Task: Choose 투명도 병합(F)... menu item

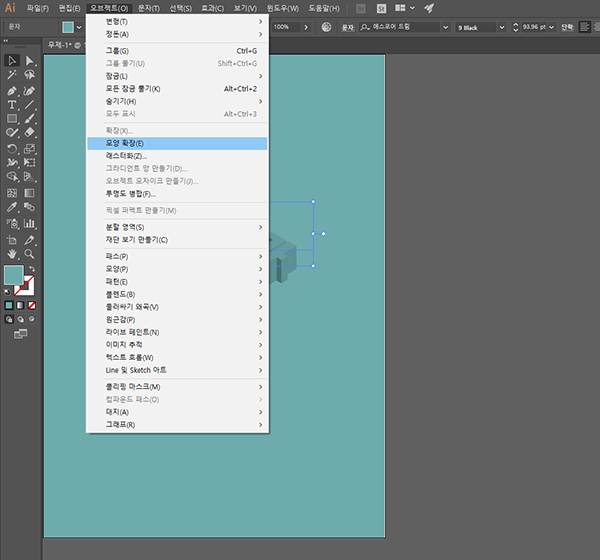Action: [177, 194]
